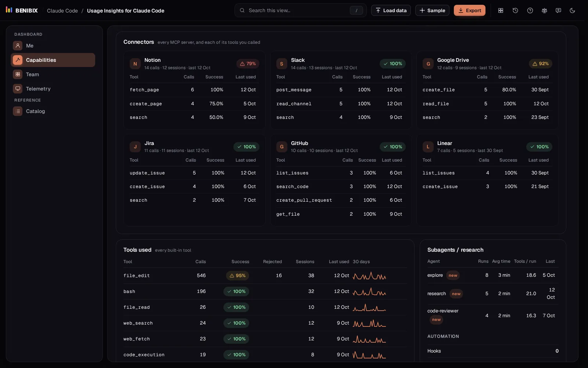
Task: Open the grid layout icon in header
Action: pos(501,10)
